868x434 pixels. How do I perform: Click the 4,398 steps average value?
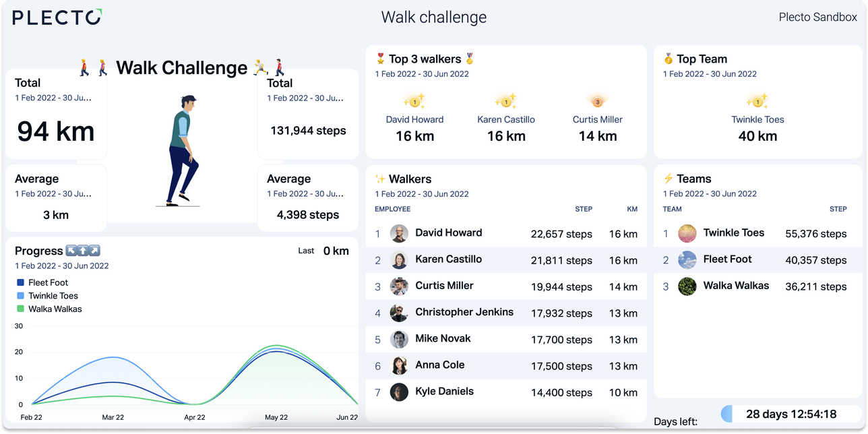(308, 215)
